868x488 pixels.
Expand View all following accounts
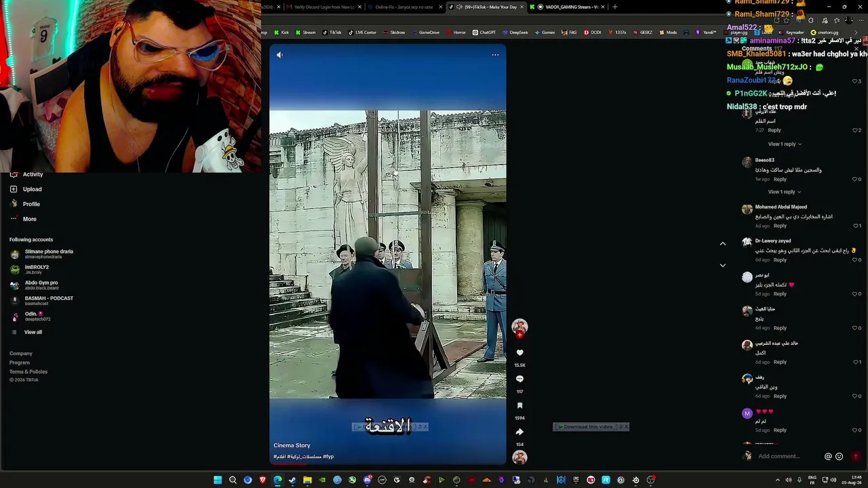26,332
